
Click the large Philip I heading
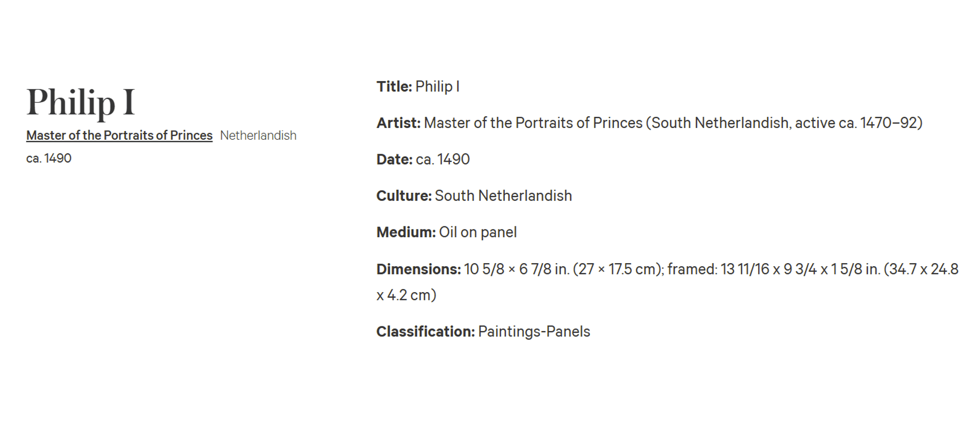[x=81, y=102]
